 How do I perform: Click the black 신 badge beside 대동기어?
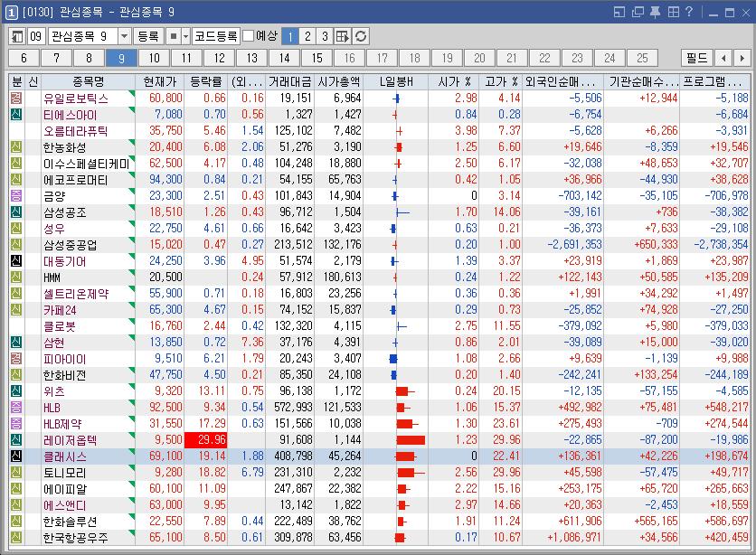pyautogui.click(x=16, y=261)
